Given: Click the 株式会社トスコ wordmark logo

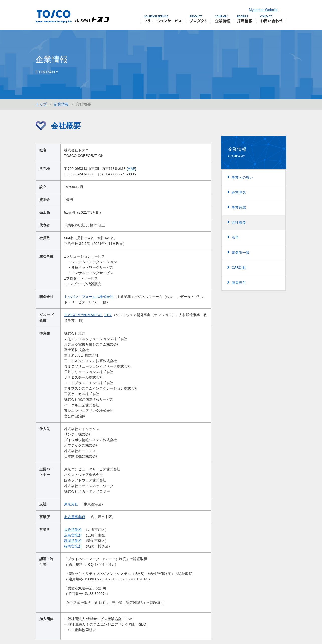Looking at the screenshot, I should tap(92, 20).
